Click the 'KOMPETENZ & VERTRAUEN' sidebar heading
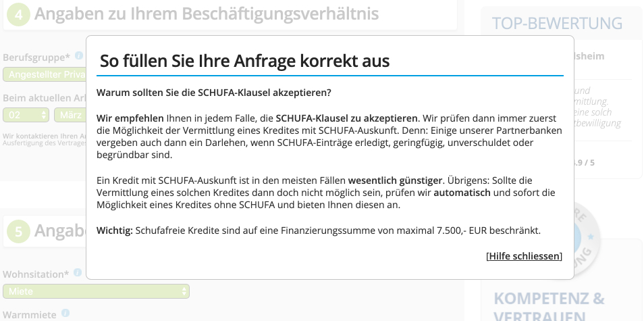 point(549,306)
